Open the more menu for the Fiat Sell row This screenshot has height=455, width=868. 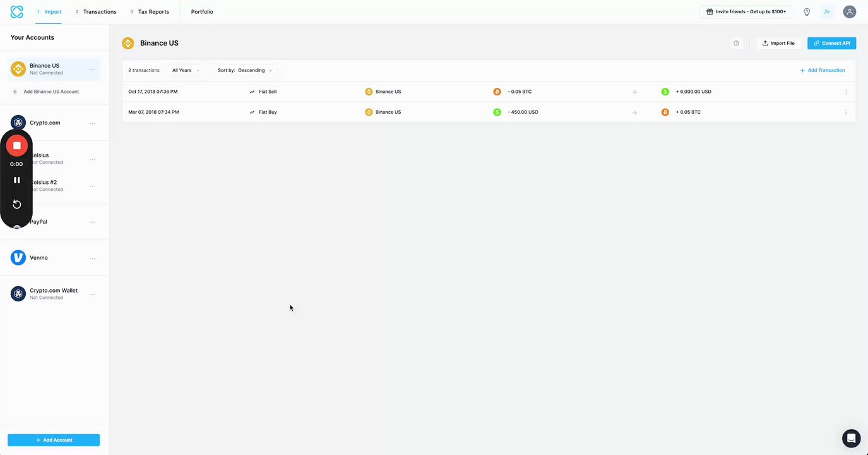coord(846,92)
